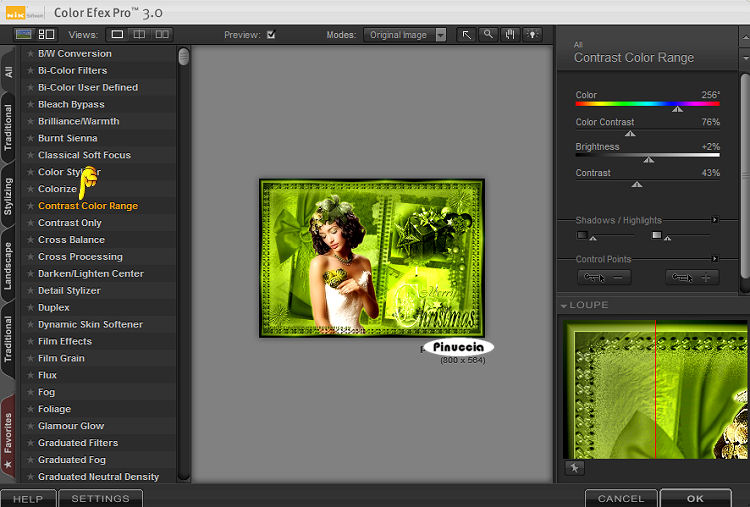Viewport: 750px width, 507px height.
Task: Choose the hand pan tool
Action: tap(510, 34)
